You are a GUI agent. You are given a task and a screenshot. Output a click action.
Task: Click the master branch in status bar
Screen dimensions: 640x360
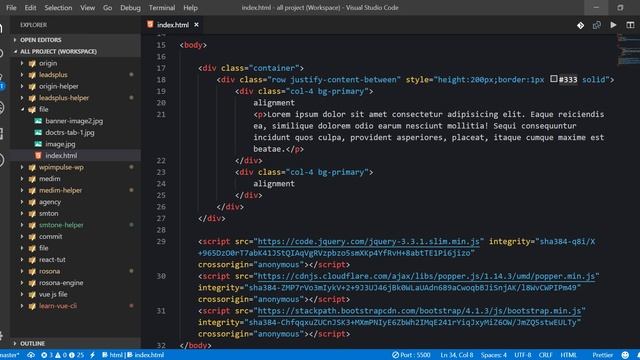point(9,355)
